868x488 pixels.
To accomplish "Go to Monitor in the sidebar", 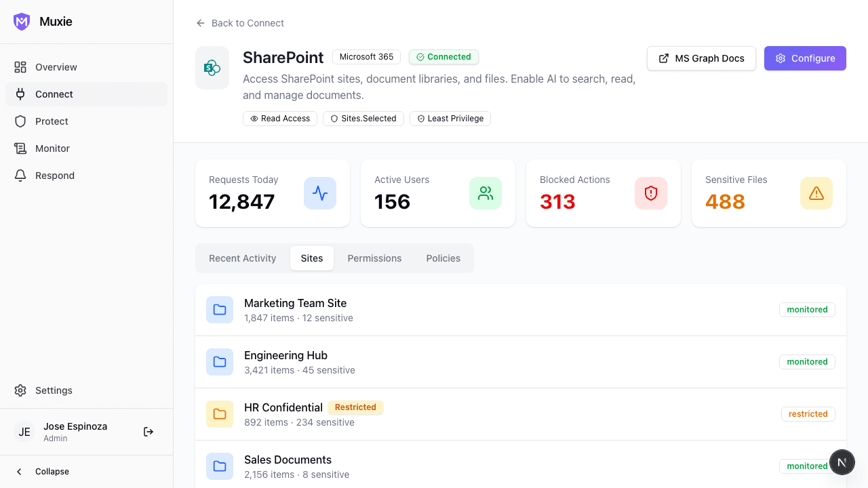I will coord(52,148).
